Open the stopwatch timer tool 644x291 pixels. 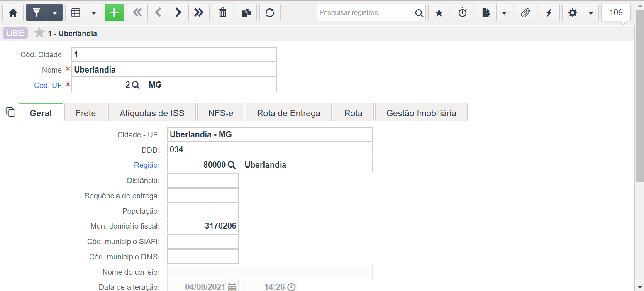coord(463,13)
